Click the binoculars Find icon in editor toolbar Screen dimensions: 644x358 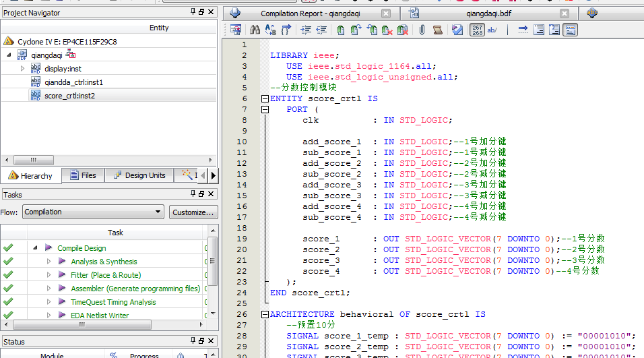click(x=255, y=30)
